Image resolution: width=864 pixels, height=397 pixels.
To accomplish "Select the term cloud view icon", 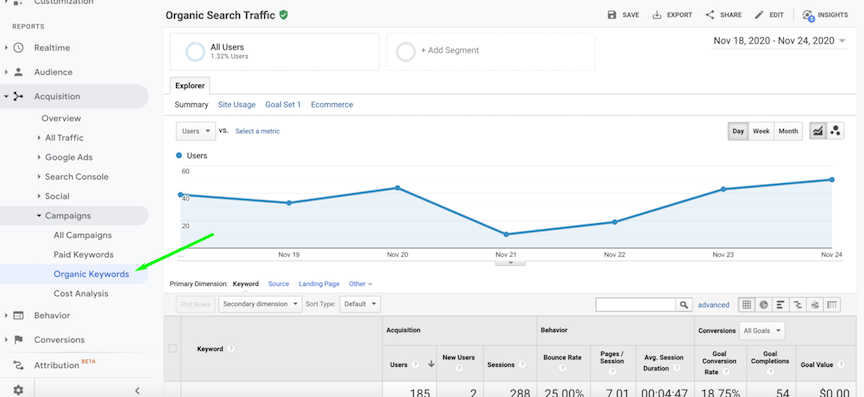I will pyautogui.click(x=815, y=304).
